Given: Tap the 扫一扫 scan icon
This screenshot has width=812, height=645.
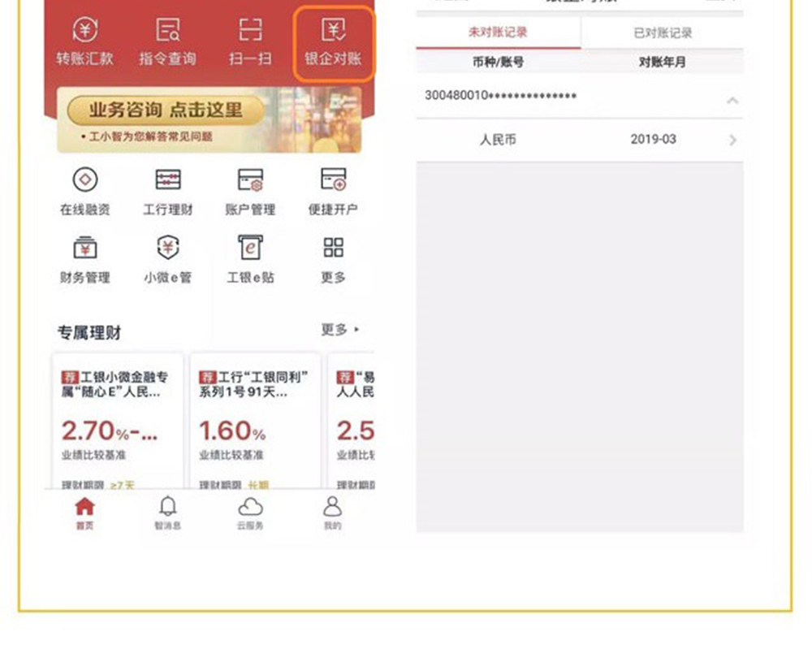Looking at the screenshot, I should tap(251, 41).
